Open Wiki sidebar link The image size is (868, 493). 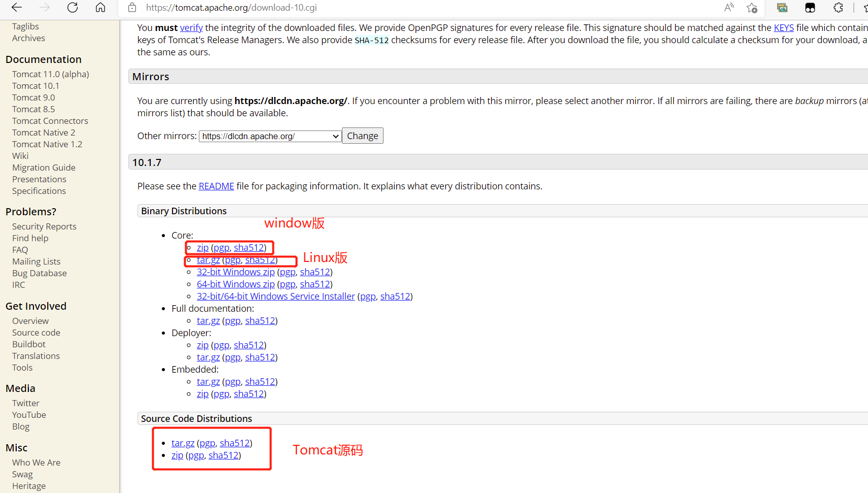click(x=20, y=156)
